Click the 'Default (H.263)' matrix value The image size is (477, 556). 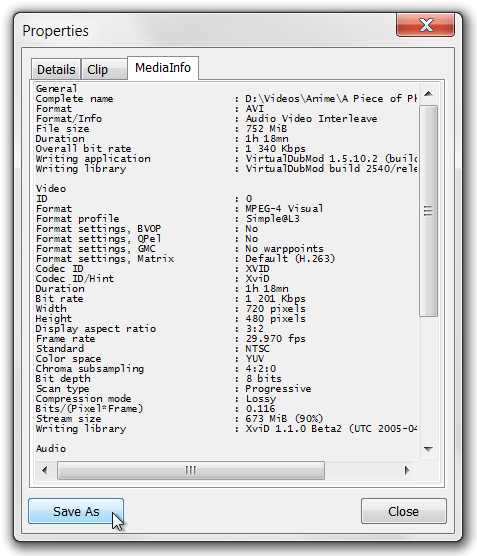tap(290, 258)
